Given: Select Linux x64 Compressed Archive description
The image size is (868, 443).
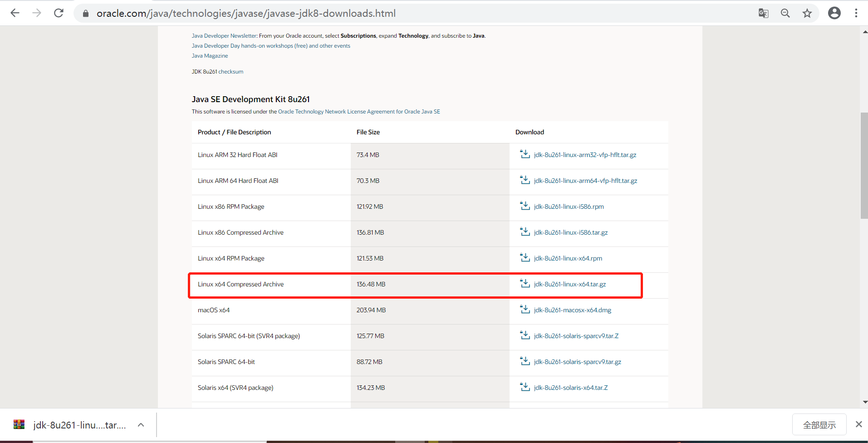Looking at the screenshot, I should pos(240,284).
